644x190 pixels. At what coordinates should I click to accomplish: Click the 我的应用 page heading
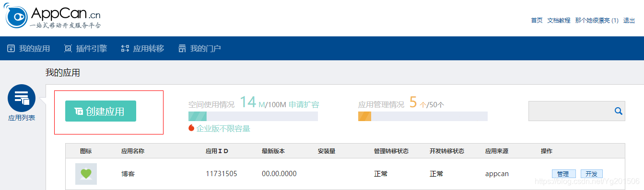63,73
